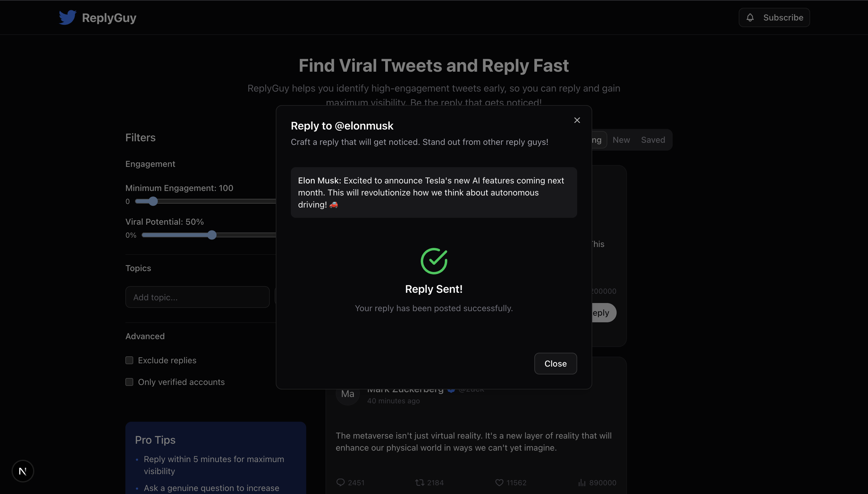Switch to the New tab
The width and height of the screenshot is (868, 494).
pyautogui.click(x=621, y=140)
